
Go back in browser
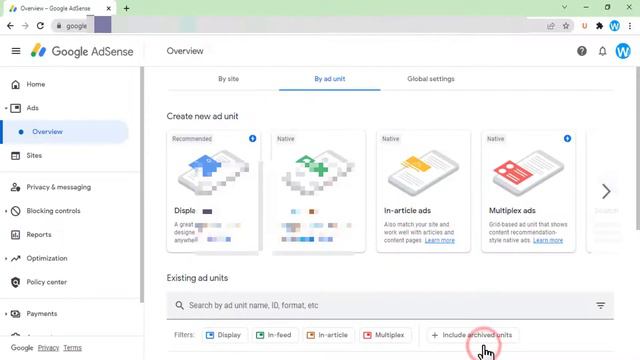click(10, 26)
